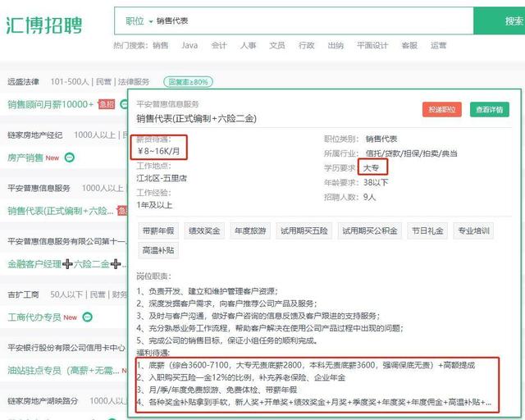The height and width of the screenshot is (420, 525).
Task: Click company name 平安普惠信息服务 in popup
Action: coord(167,104)
